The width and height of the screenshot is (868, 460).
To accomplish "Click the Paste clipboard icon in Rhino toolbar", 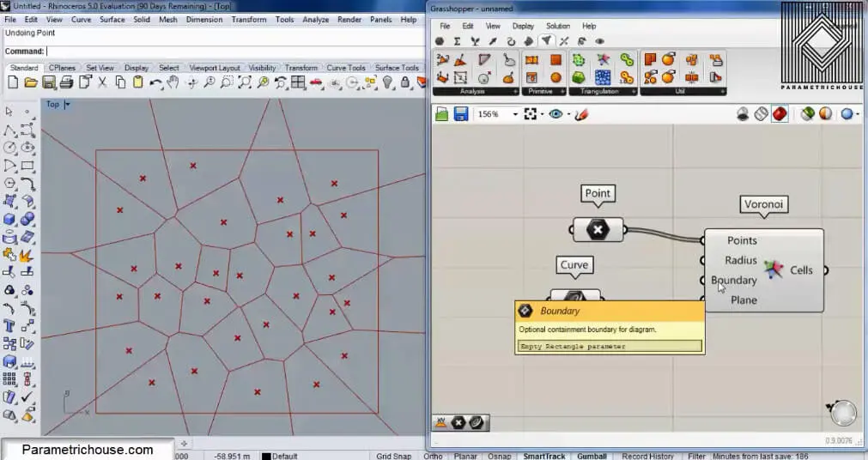I will [x=138, y=82].
